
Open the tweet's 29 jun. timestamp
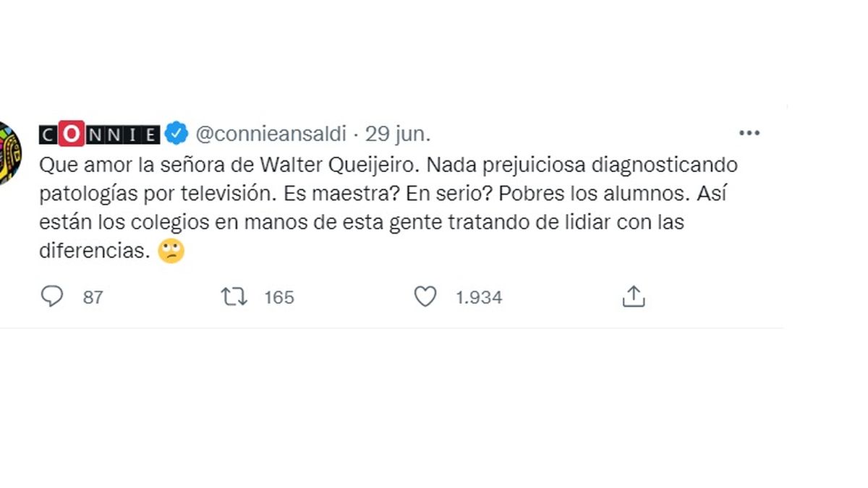coord(398,134)
